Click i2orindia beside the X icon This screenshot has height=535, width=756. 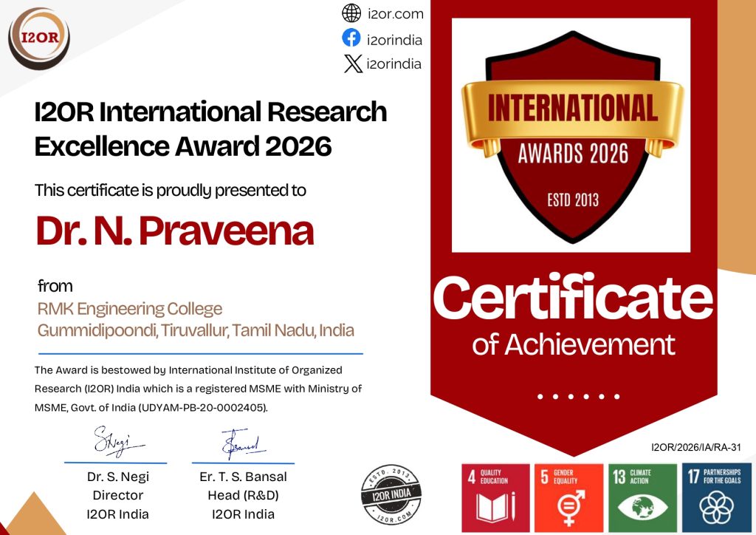click(x=394, y=64)
